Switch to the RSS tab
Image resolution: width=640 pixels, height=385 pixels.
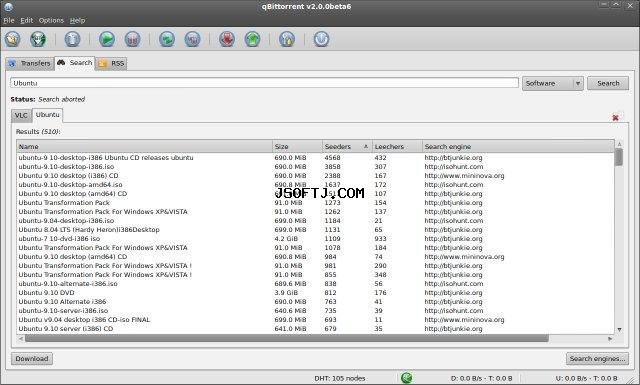pos(111,63)
